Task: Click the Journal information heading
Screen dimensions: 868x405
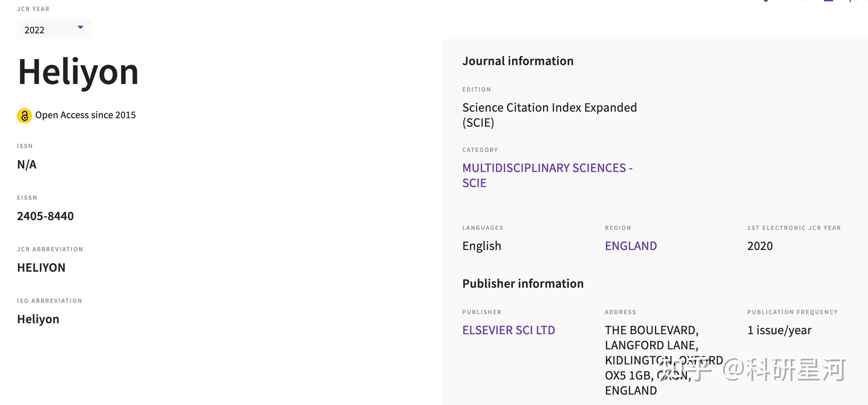Action: tap(518, 61)
